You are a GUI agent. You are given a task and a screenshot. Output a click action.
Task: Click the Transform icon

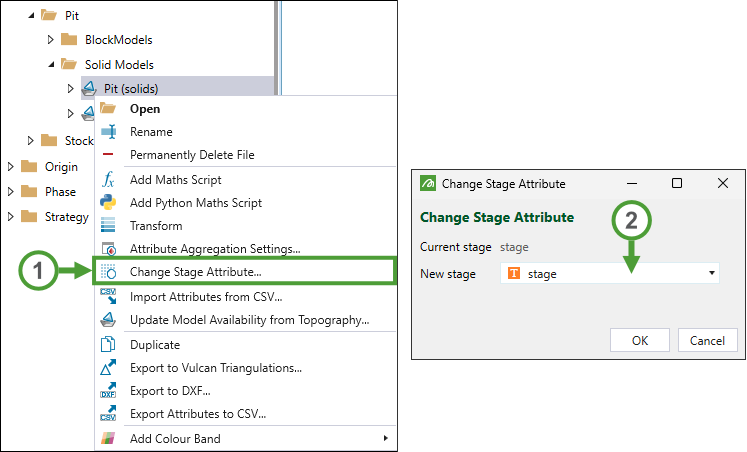[109, 226]
